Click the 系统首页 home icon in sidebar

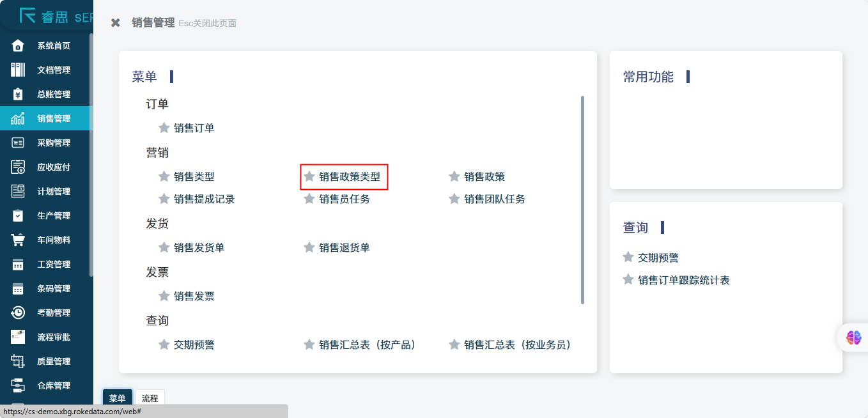click(x=18, y=45)
